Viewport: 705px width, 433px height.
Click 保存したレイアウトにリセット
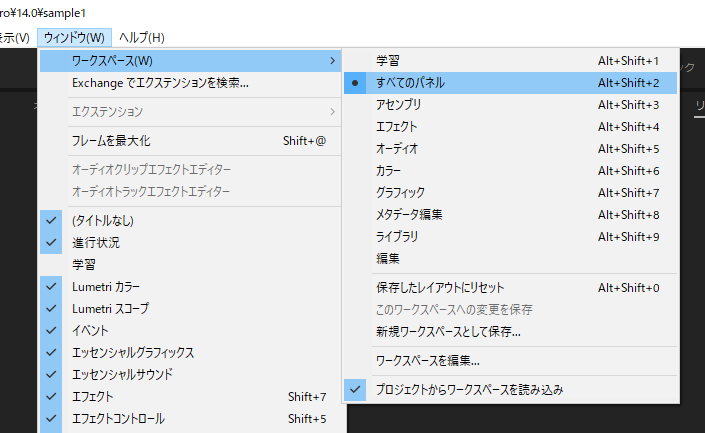[x=510, y=288]
